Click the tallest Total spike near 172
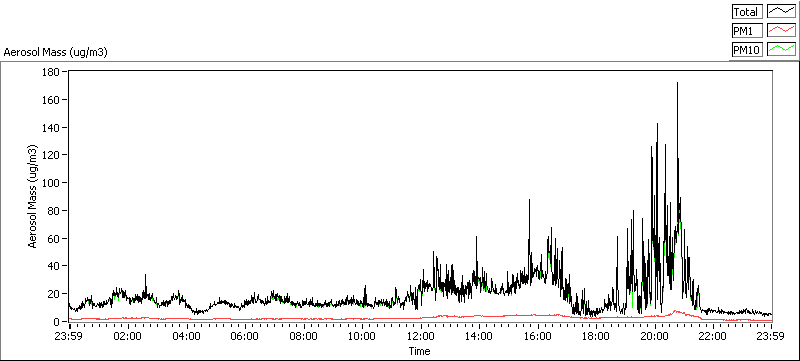The image size is (800, 361). [x=677, y=83]
